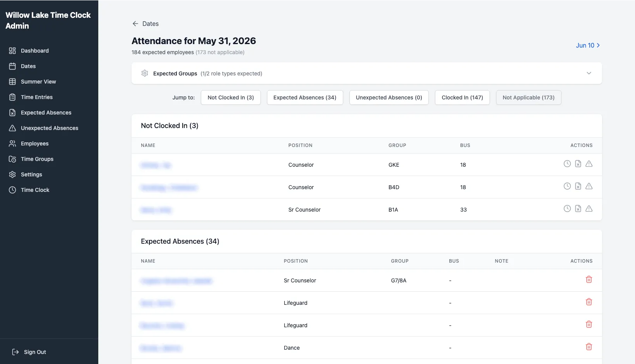Click 'Sr Counselor' cell in B1A row
Image resolution: width=635 pixels, height=364 pixels.
click(x=305, y=210)
